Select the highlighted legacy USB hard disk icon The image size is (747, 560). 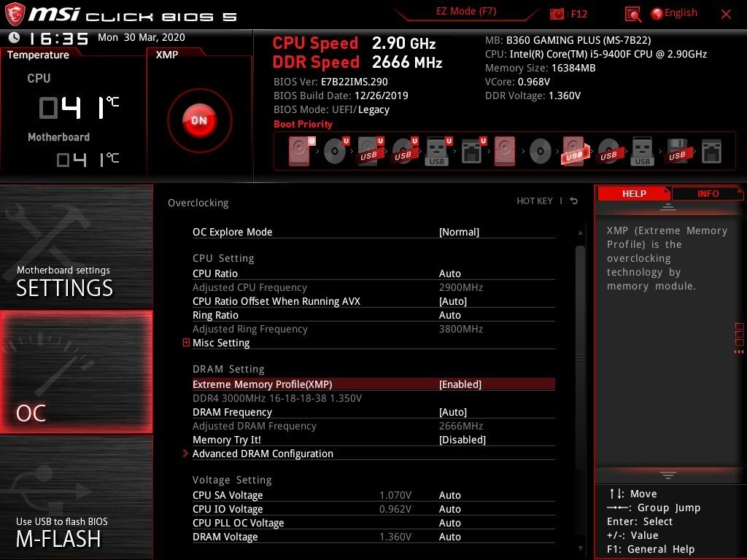click(575, 151)
